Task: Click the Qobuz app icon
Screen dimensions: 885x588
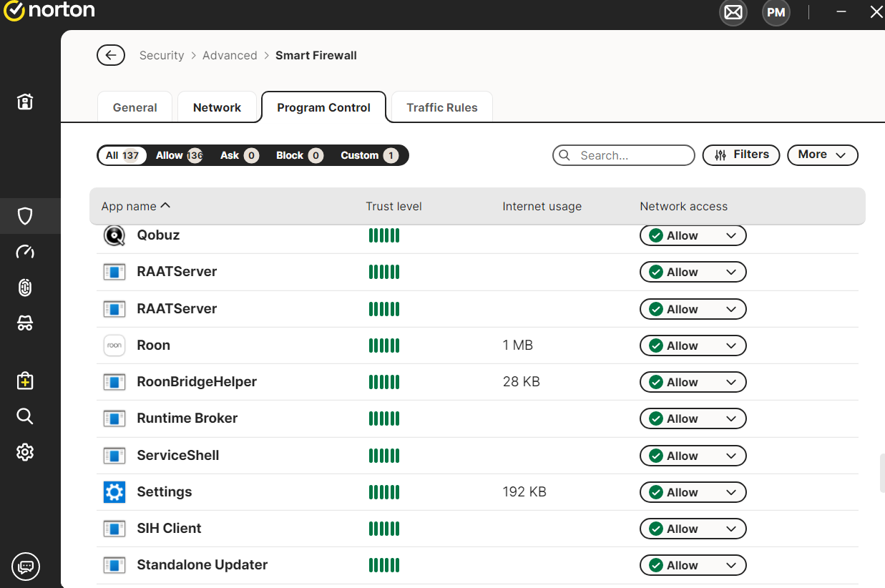Action: (114, 235)
